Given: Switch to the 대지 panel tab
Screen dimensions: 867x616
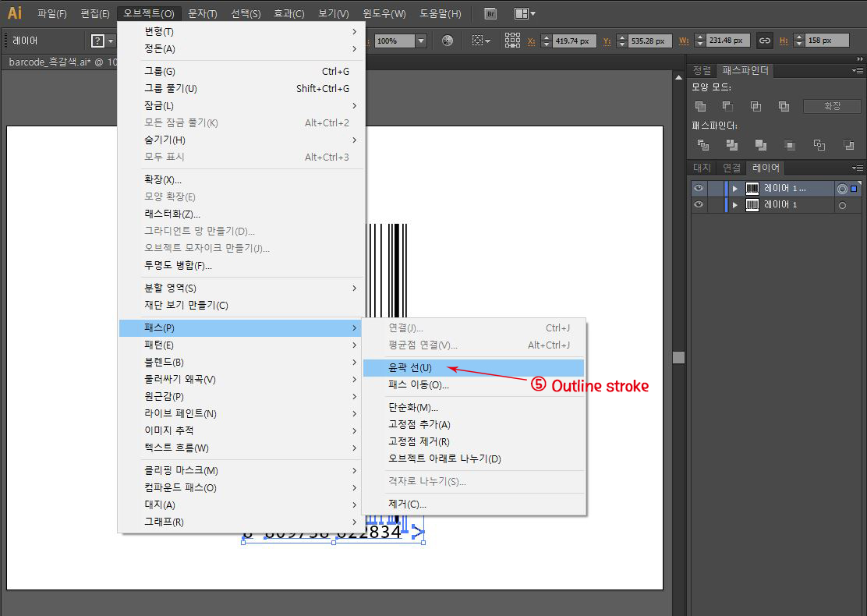Looking at the screenshot, I should 702,168.
